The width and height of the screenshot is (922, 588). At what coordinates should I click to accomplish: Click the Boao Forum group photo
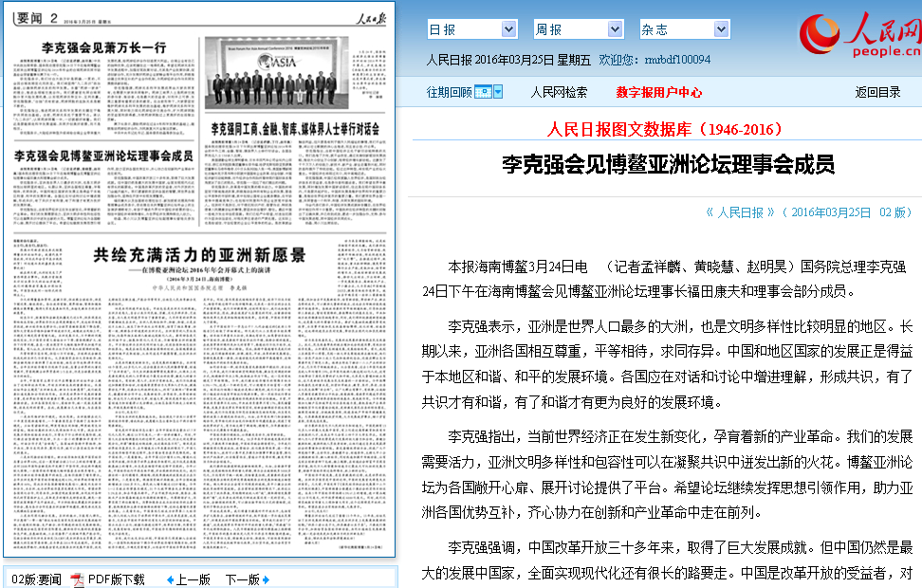tap(276, 74)
